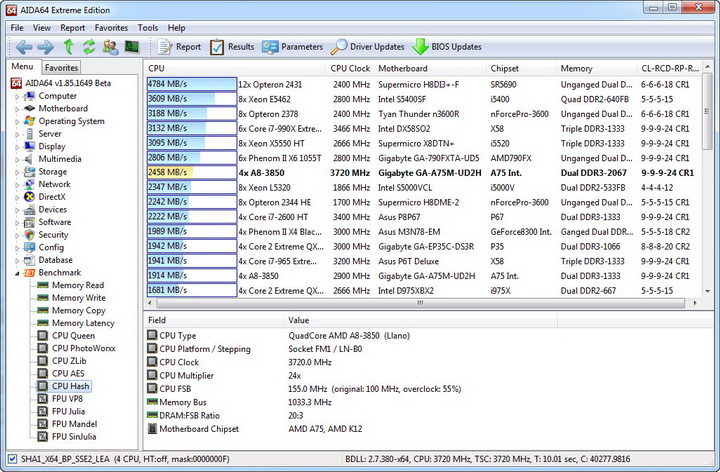Check for Driver Updates
Screen dimensions: 720x472
368,47
